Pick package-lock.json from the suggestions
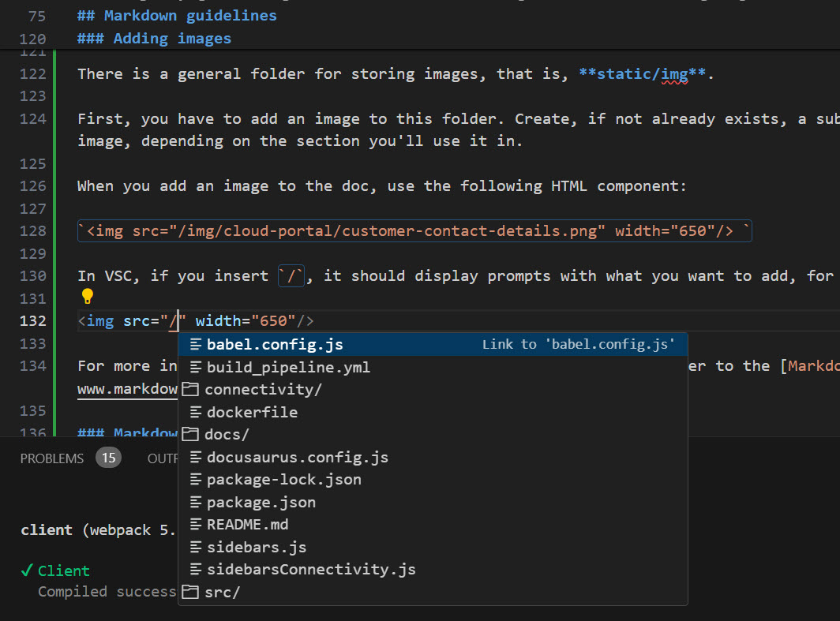This screenshot has width=840, height=621. pyautogui.click(x=433, y=480)
